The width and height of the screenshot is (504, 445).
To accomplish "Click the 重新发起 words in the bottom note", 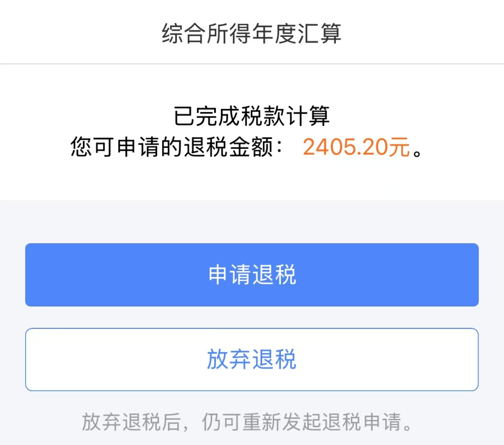I will (x=282, y=422).
